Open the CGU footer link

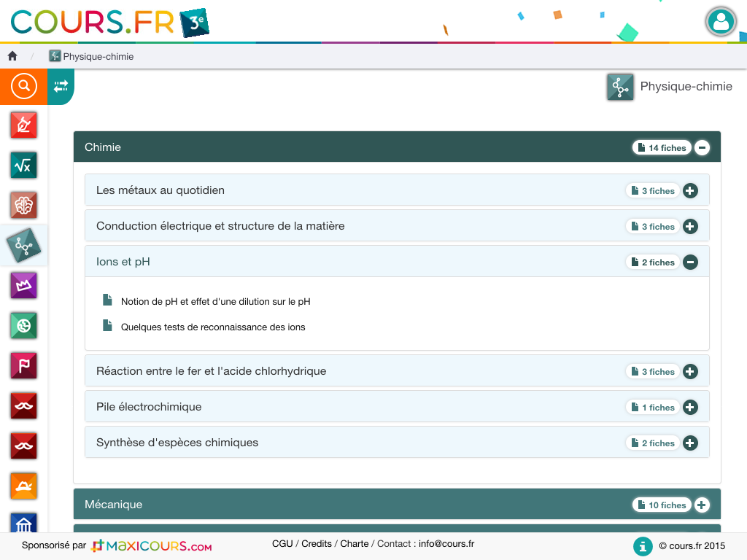pyautogui.click(x=282, y=543)
